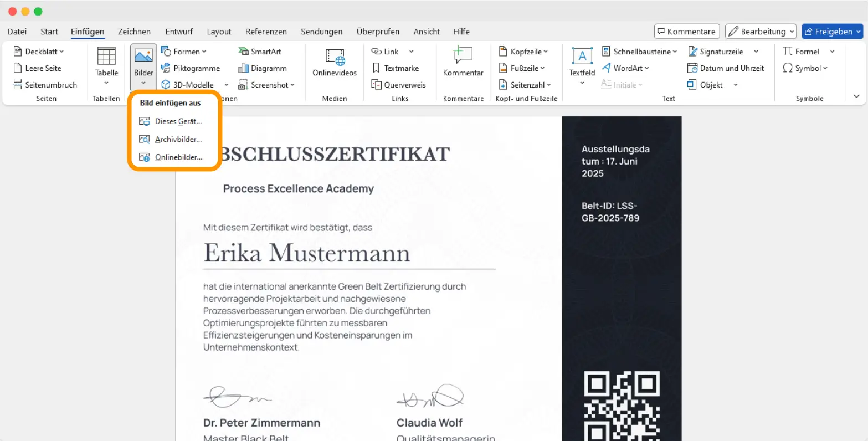Click Dr. Peter Zimmermann's signature image
868x441 pixels.
point(237,397)
